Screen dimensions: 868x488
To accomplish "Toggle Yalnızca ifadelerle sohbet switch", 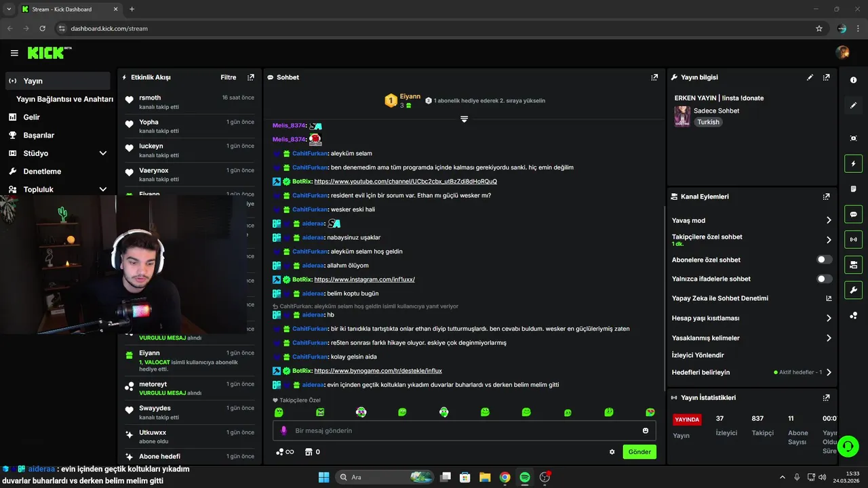I will pyautogui.click(x=825, y=279).
